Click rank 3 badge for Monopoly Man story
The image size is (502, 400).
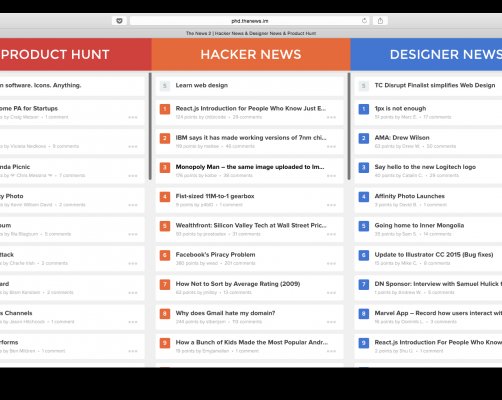pos(165,167)
